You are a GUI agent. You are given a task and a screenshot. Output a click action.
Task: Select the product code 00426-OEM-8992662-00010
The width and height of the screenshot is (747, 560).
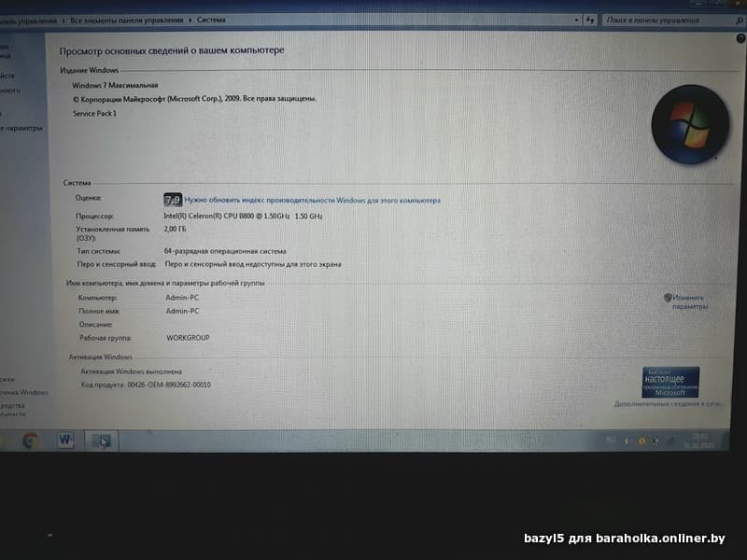169,385
